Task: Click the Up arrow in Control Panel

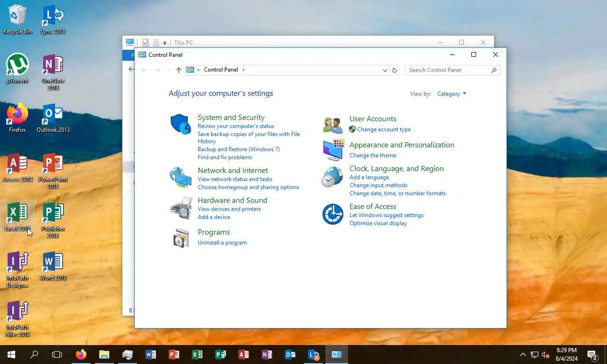Action: [x=179, y=70]
